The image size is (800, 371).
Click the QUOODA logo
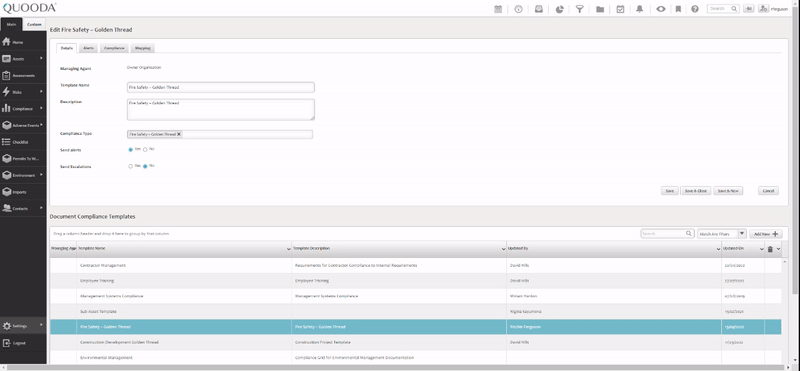[x=29, y=8]
